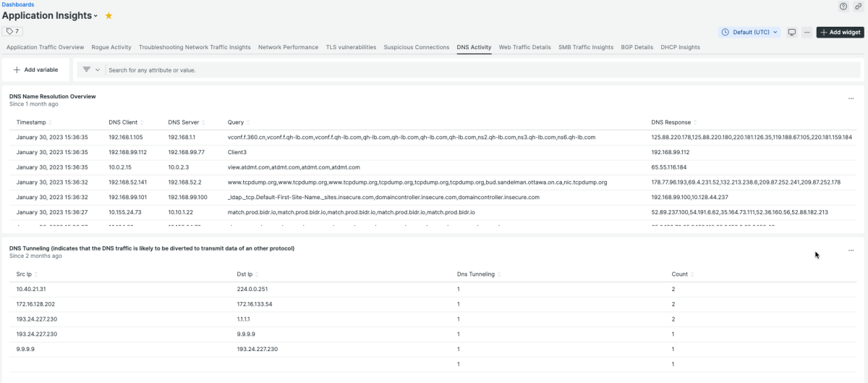The image size is (868, 383).
Task: Switch to the Rogue Activity tab
Action: tap(111, 47)
